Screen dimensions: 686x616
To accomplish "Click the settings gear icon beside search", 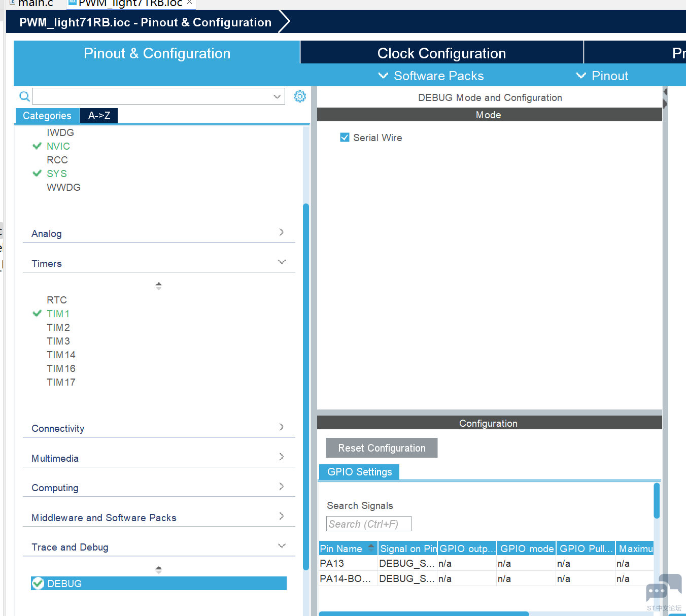I will click(x=300, y=96).
